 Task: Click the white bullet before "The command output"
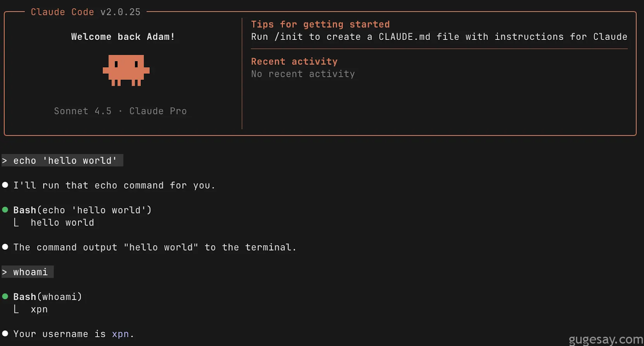5,247
